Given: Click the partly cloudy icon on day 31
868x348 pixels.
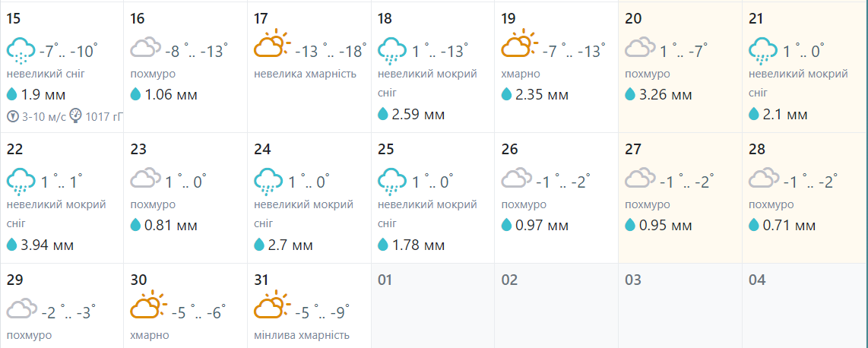Looking at the screenshot, I should pyautogui.click(x=272, y=306).
